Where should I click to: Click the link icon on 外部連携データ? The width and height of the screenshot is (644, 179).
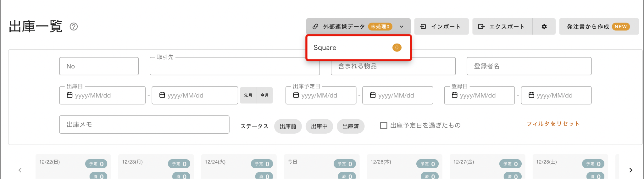(x=315, y=27)
